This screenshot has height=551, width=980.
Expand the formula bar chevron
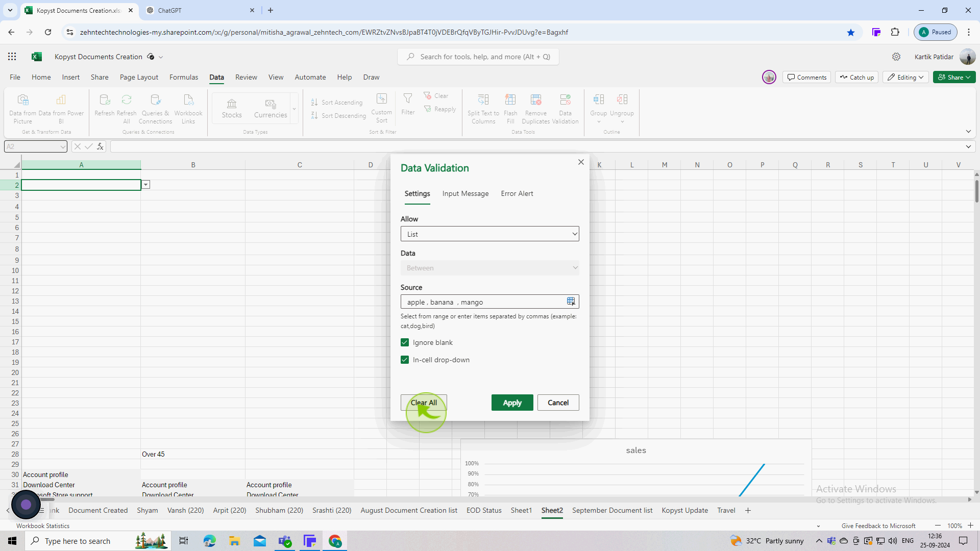pos(968,146)
